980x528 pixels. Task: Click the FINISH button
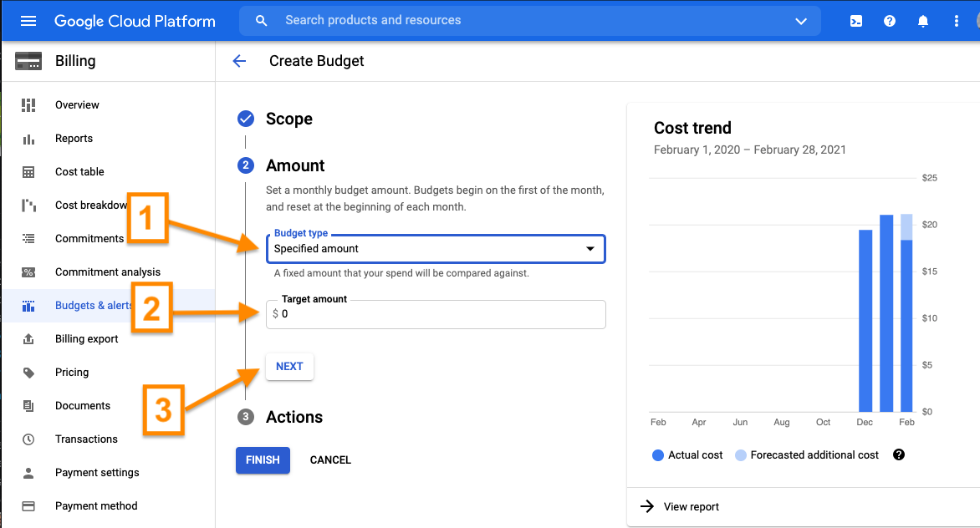coord(263,460)
